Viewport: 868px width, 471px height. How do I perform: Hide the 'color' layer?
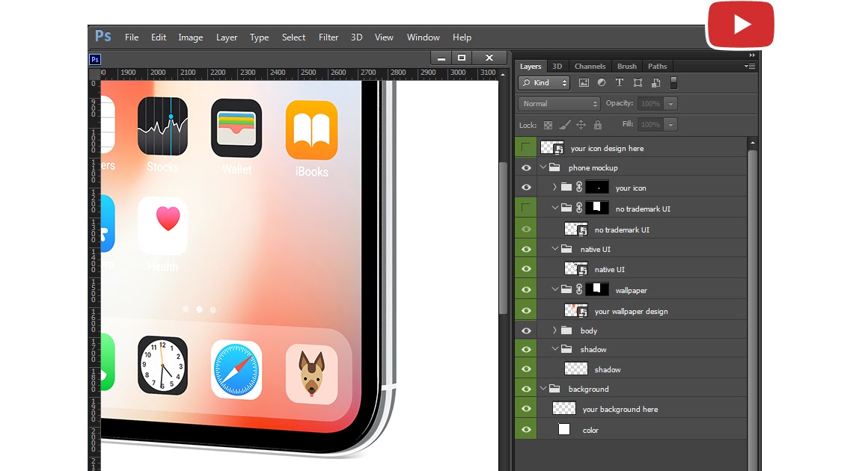[525, 430]
